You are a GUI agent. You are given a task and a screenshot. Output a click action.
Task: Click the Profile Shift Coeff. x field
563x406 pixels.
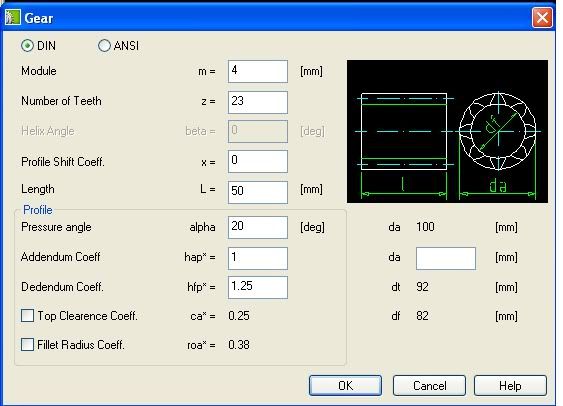258,162
